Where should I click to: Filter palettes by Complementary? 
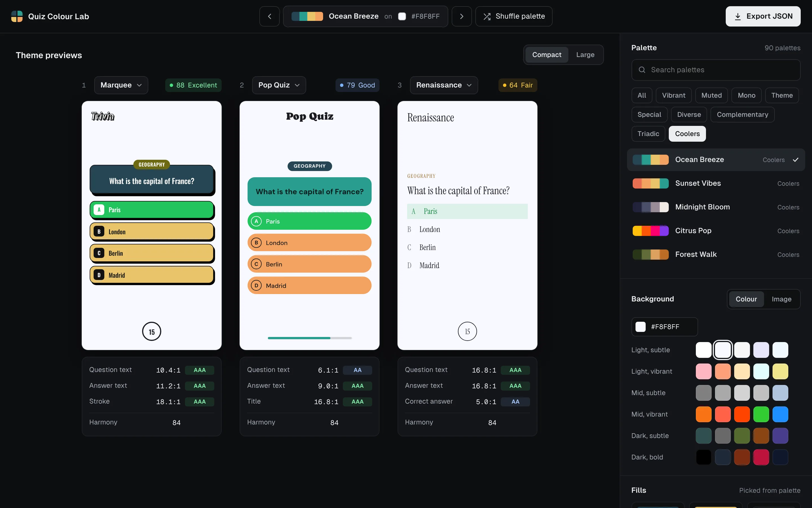point(742,115)
